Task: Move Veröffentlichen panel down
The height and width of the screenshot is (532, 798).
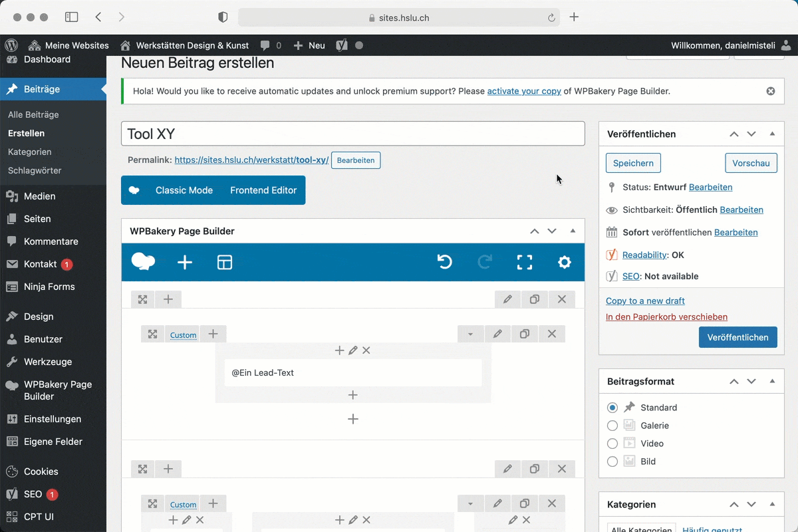Action: [751, 134]
